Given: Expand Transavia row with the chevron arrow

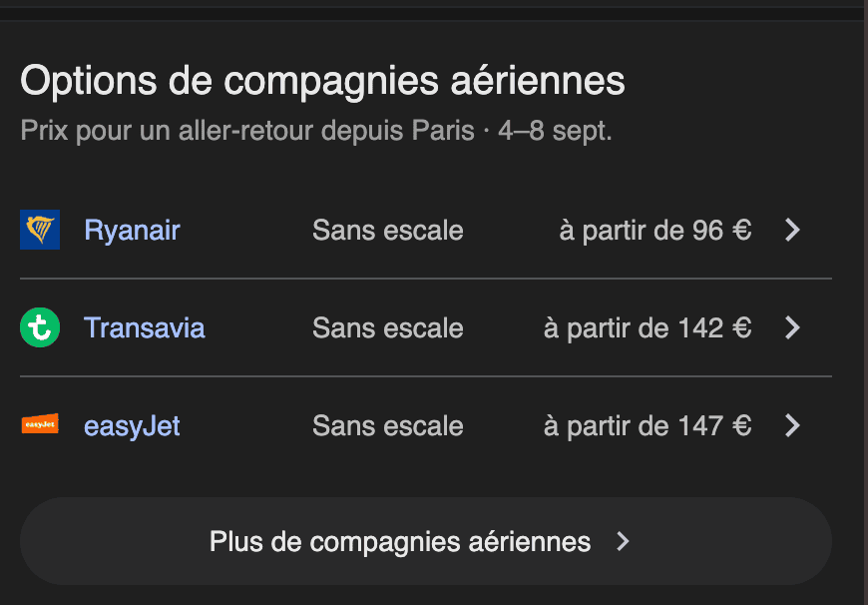Looking at the screenshot, I should [793, 327].
